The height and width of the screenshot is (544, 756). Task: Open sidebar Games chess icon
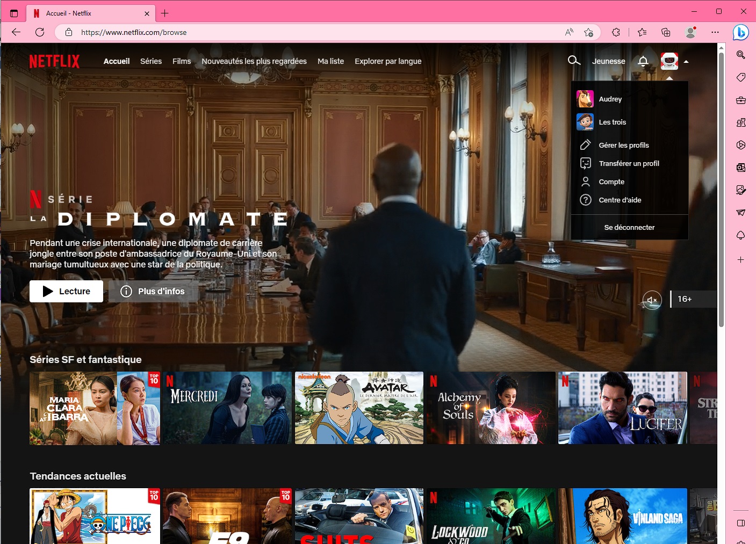tap(741, 122)
